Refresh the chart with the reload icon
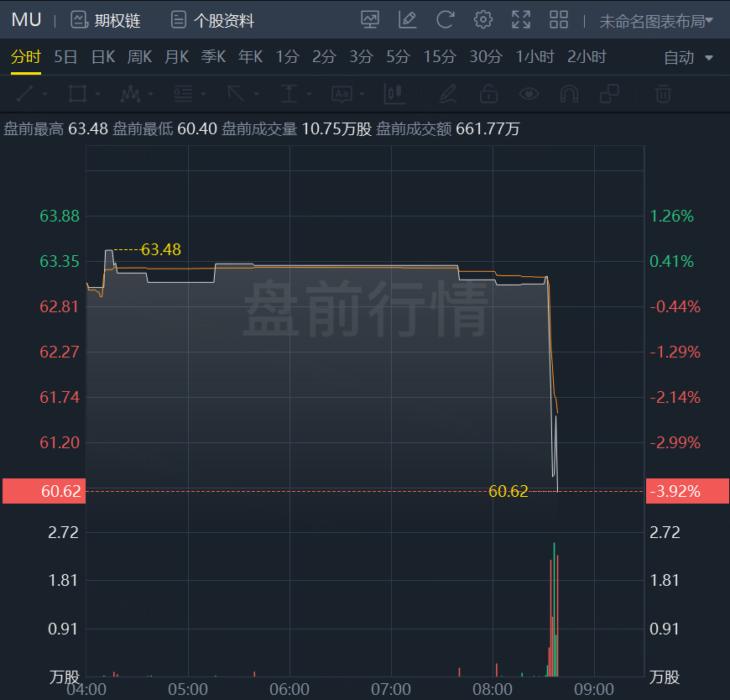This screenshot has height=700, width=730. (x=445, y=20)
